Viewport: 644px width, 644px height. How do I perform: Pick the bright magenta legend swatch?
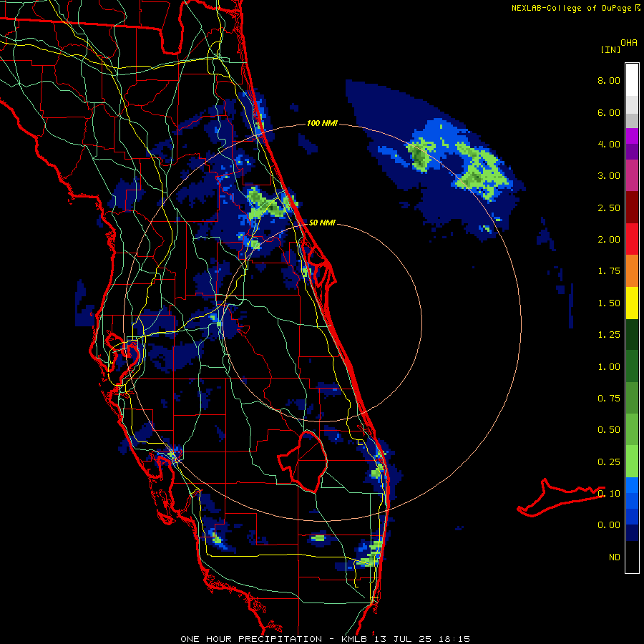[632, 136]
